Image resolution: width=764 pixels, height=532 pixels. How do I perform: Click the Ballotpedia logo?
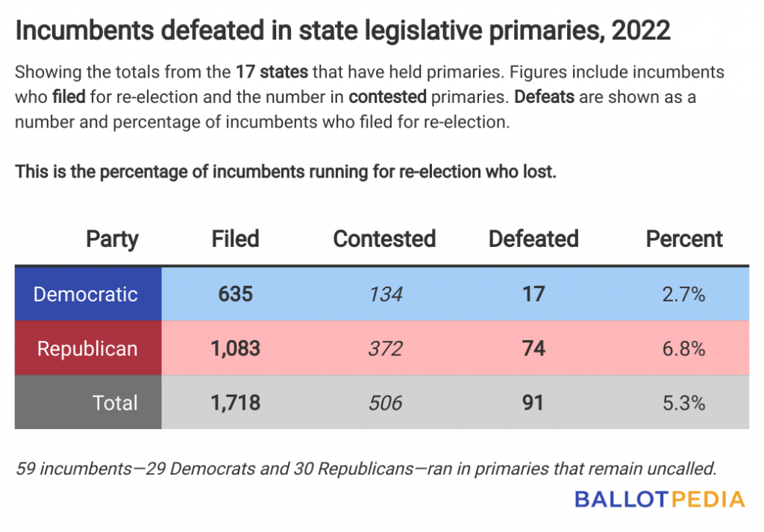pyautogui.click(x=660, y=500)
